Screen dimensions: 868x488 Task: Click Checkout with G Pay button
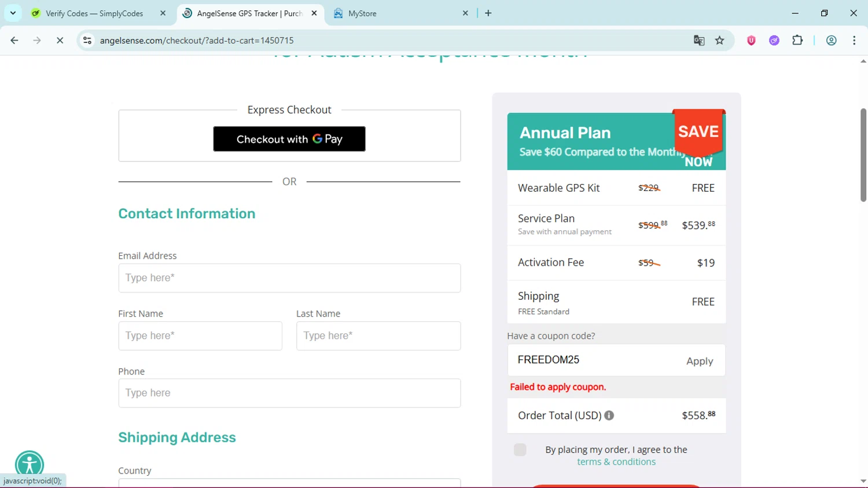pos(289,139)
